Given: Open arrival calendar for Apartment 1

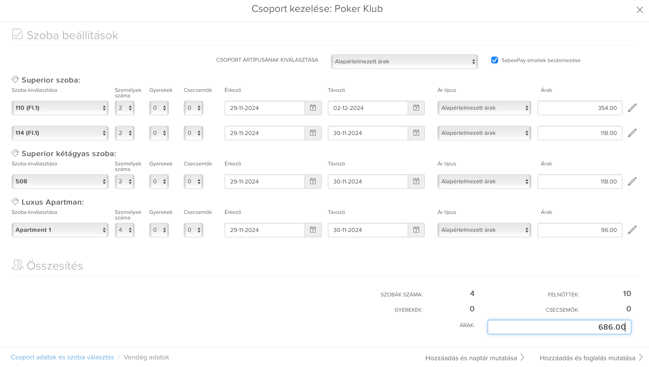Looking at the screenshot, I should pyautogui.click(x=313, y=230).
